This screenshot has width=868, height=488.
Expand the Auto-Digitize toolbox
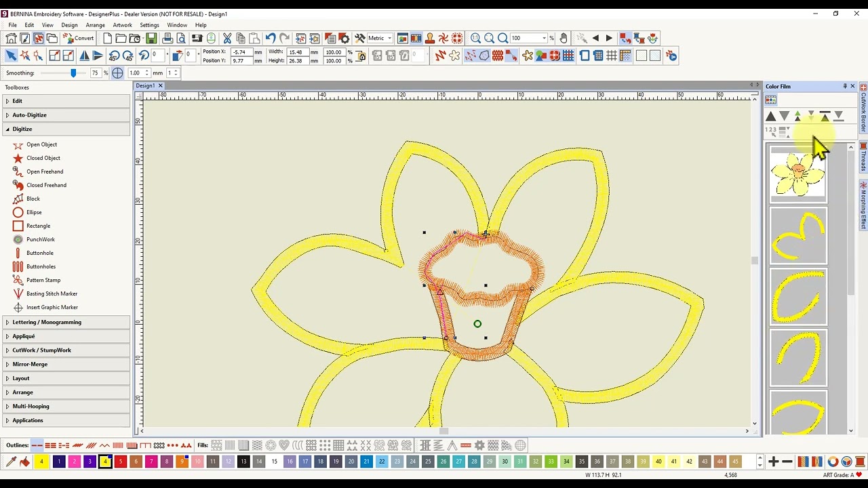point(66,115)
